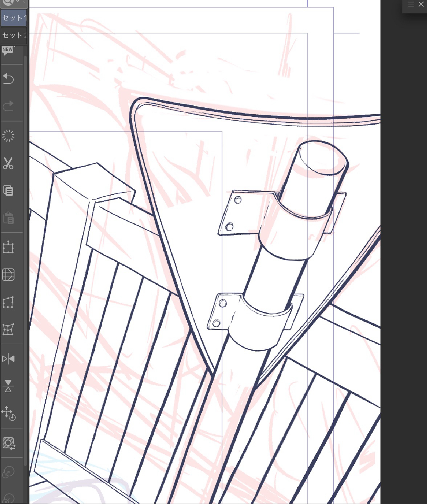The height and width of the screenshot is (504, 427).
Task: Click the Flip Horizontal icon
Action: coord(8,359)
